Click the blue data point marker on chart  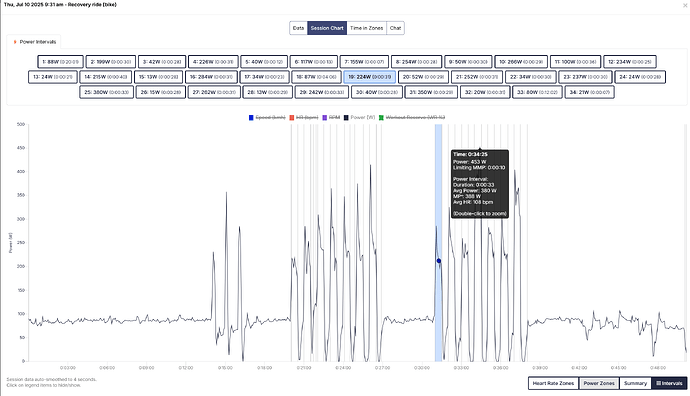[x=439, y=261]
